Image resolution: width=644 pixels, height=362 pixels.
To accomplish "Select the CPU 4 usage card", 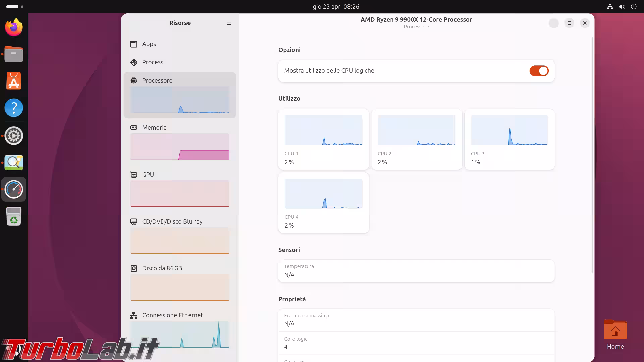I will pyautogui.click(x=323, y=203).
